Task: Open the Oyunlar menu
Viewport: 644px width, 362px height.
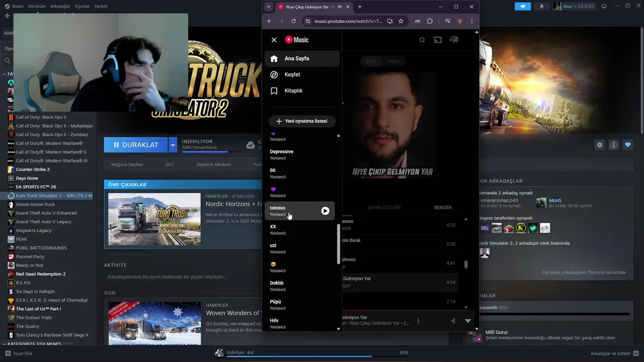Action: pyautogui.click(x=82, y=6)
